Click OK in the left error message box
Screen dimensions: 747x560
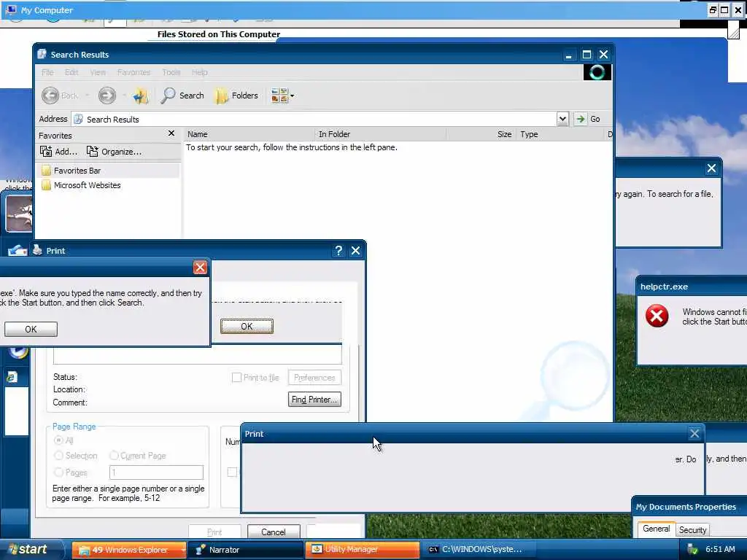click(31, 329)
